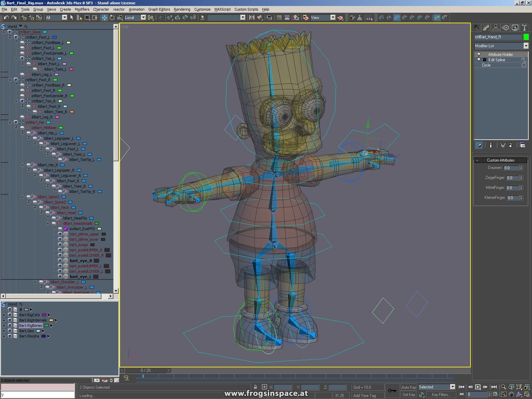The width and height of the screenshot is (532, 399).
Task: Open the Hierarchy command panel tab
Action: (496, 28)
